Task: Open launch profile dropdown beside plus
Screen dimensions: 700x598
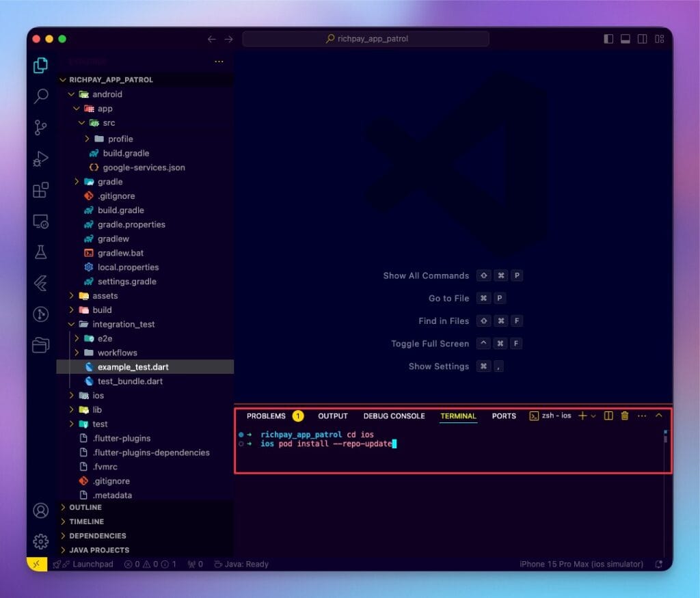Action: click(593, 416)
